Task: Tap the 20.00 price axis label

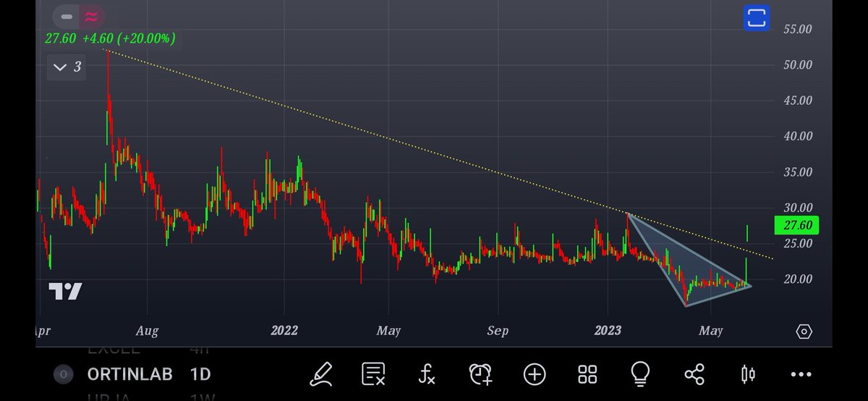Action: point(798,279)
